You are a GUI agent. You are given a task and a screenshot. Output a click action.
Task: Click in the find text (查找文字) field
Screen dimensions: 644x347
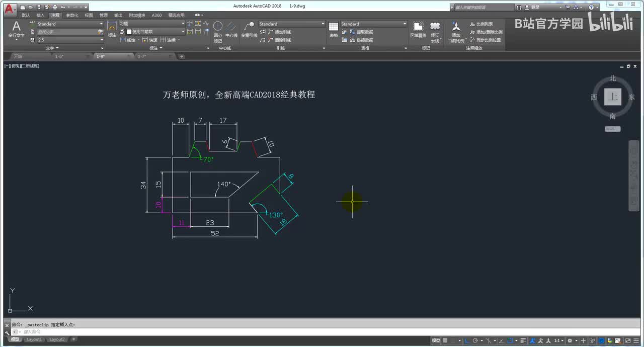tap(67, 32)
